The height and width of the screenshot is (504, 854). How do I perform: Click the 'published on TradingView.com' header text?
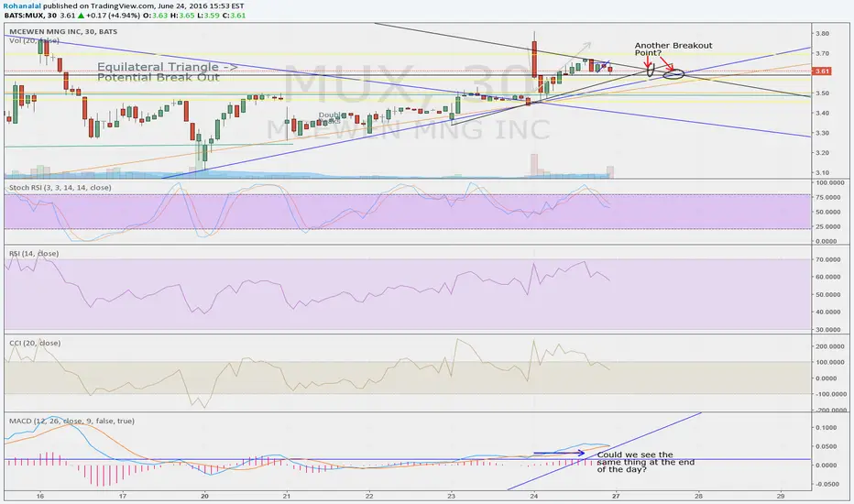pyautogui.click(x=99, y=6)
